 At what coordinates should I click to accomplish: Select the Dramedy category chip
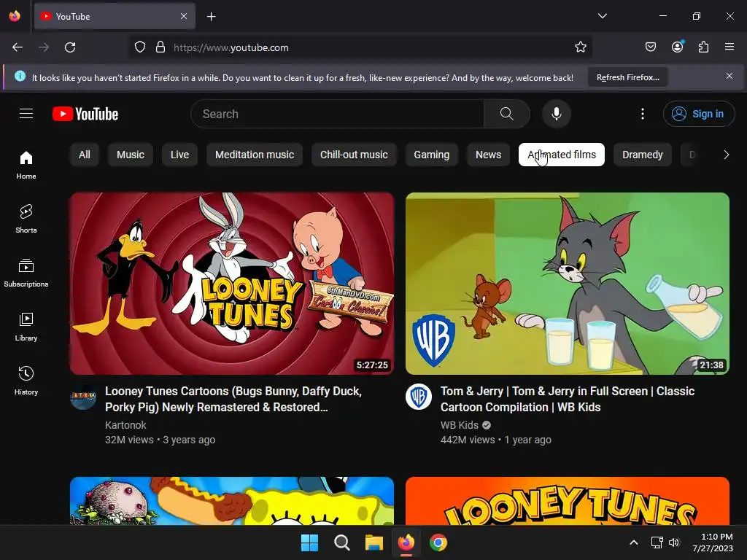[x=643, y=155]
